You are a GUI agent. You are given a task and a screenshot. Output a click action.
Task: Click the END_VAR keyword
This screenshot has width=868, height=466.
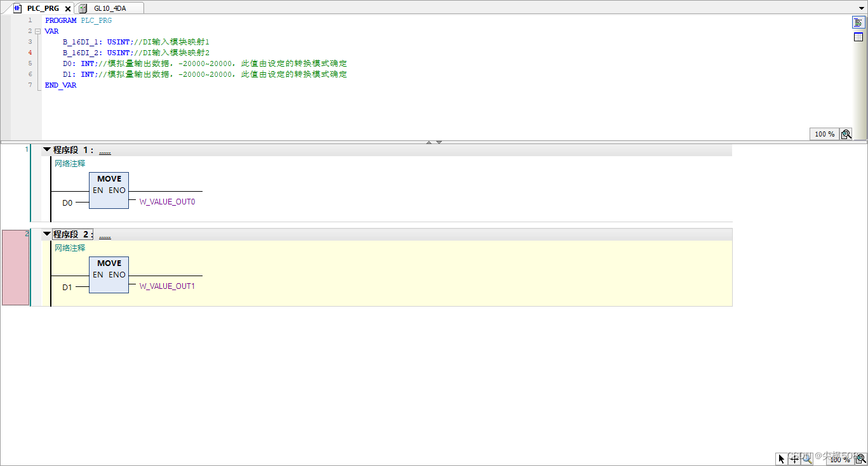[x=61, y=85]
